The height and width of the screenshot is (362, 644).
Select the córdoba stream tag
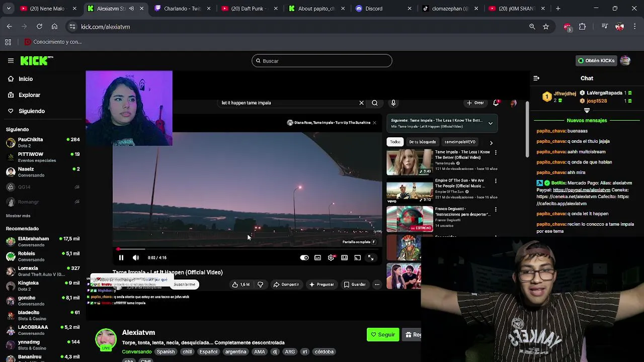324,351
